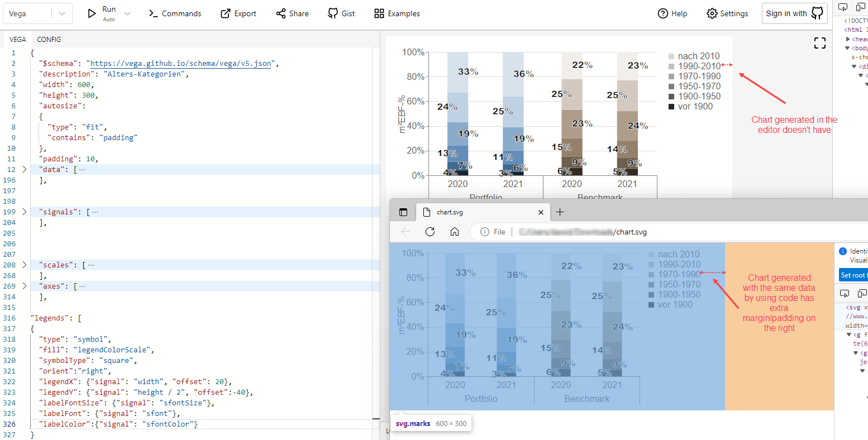Image resolution: width=868 pixels, height=440 pixels.
Task: Click the "labelColor" line in the code
Action: tap(118, 424)
